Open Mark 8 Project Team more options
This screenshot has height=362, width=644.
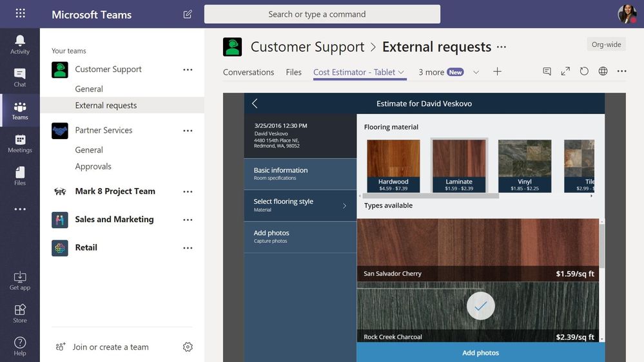[188, 192]
